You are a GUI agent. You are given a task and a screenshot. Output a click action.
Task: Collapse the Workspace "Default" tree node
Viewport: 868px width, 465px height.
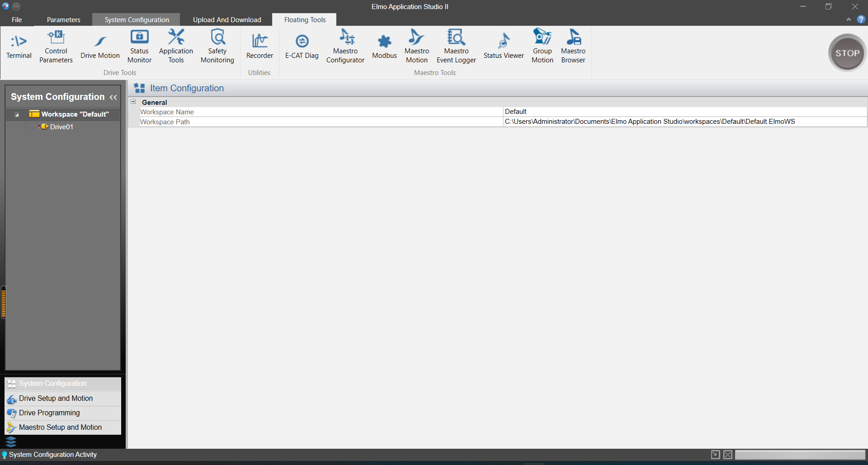point(17,115)
